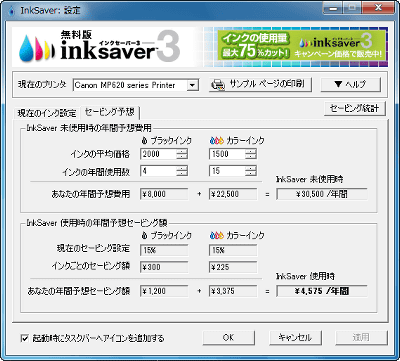Click the printer icon on sample page button

tap(218, 85)
